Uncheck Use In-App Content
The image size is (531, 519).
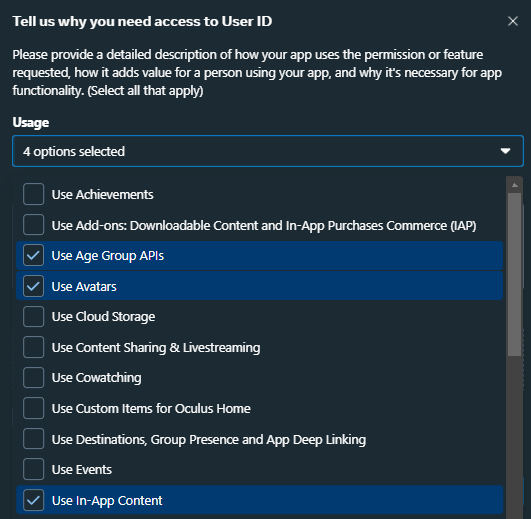pos(34,500)
